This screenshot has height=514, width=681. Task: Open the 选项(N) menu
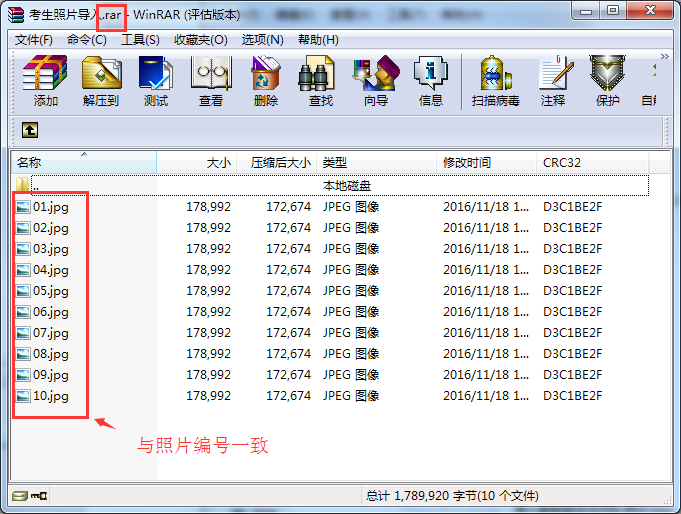[x=262, y=40]
